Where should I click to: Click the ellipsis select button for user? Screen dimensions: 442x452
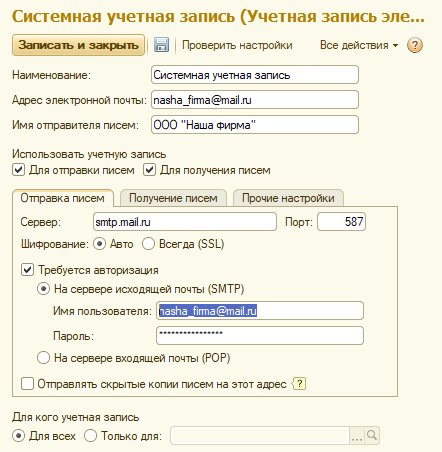tap(357, 435)
